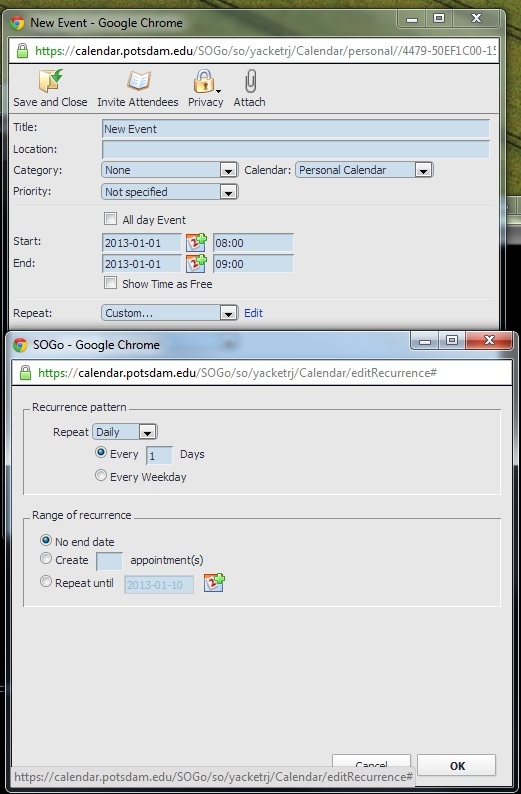The width and height of the screenshot is (521, 794).
Task: Click the Cancel button
Action: click(x=371, y=762)
